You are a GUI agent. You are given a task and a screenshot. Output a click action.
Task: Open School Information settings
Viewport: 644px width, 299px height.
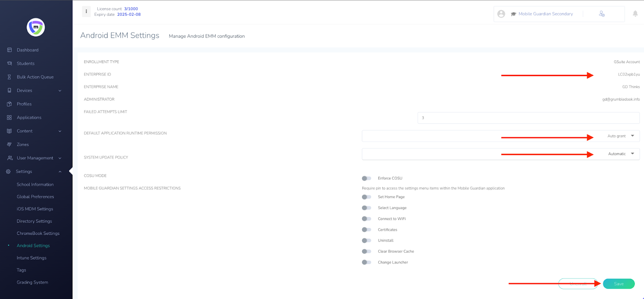coord(35,185)
